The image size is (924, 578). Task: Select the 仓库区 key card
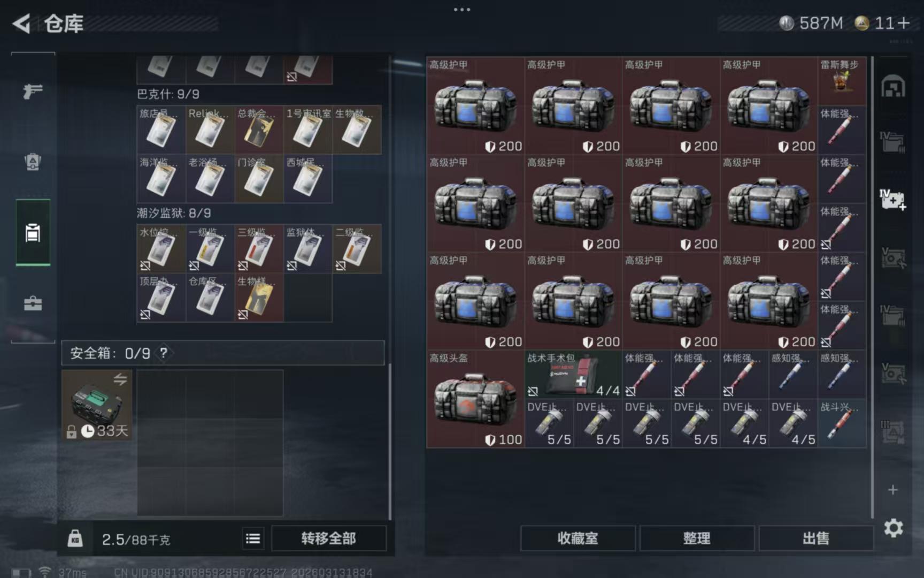[x=210, y=298]
